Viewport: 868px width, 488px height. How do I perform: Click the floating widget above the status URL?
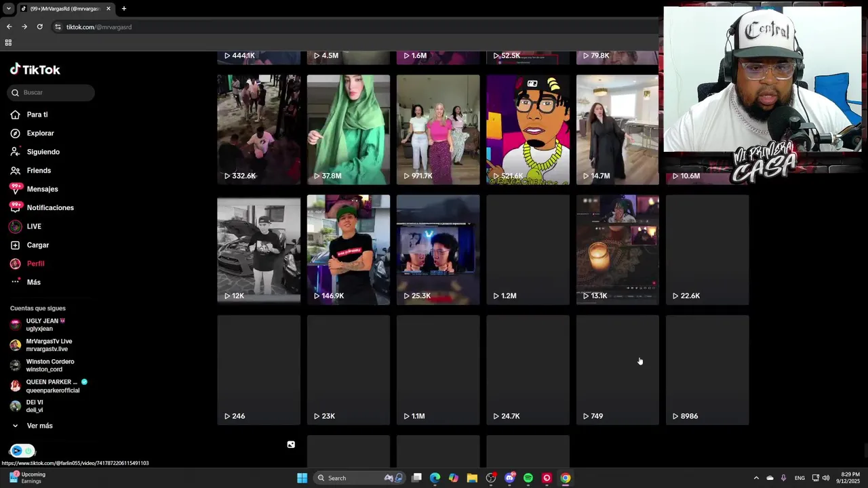tap(22, 451)
